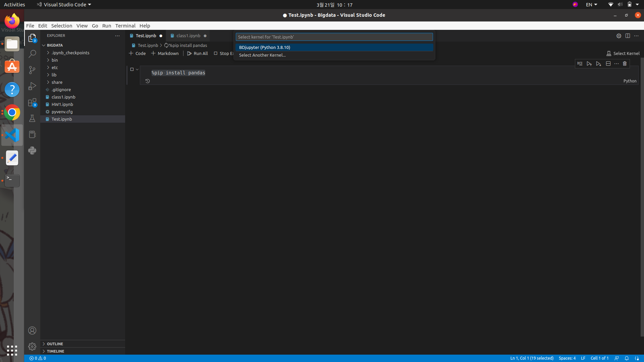The image size is (644, 362).
Task: Open notifications bell in status bar
Action: point(627,358)
